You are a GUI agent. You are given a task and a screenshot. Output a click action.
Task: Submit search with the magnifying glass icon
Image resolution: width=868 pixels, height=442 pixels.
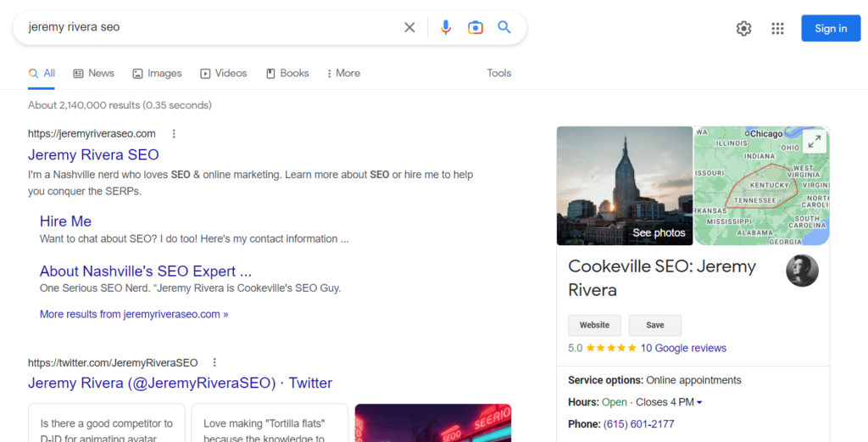click(504, 27)
